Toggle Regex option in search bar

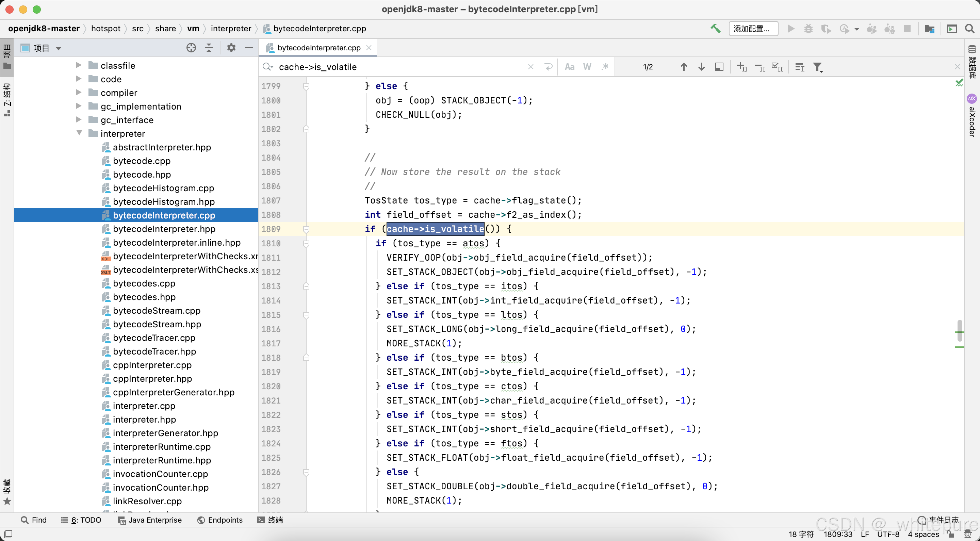coord(605,67)
